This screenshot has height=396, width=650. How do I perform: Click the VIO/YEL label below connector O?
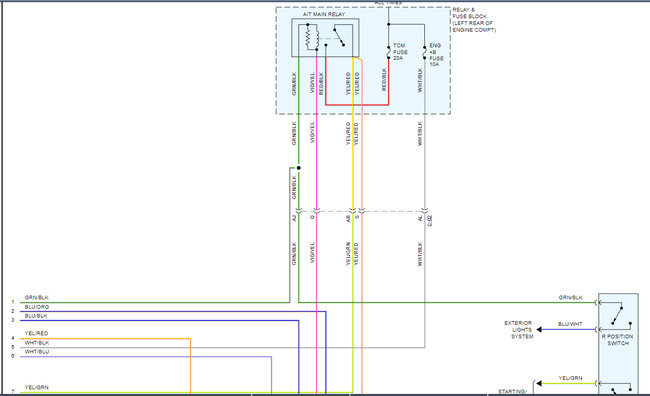point(312,253)
